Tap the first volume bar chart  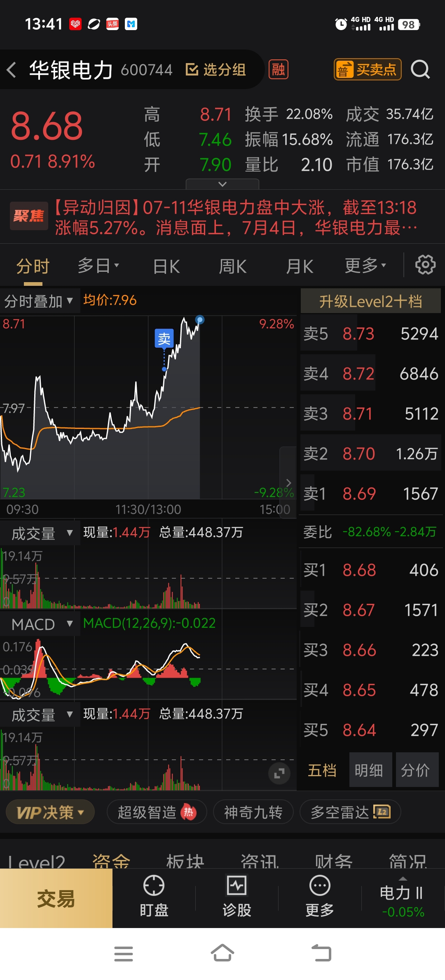[x=148, y=577]
